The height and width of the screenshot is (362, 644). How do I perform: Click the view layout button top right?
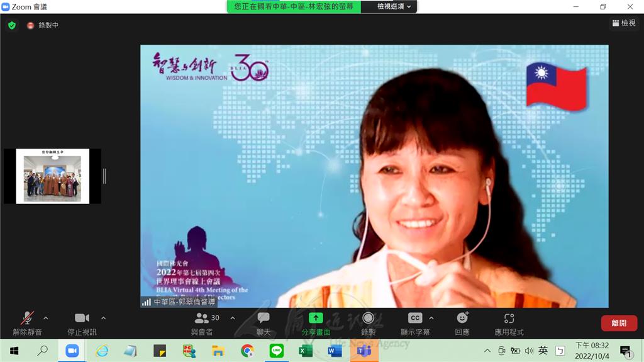pos(624,23)
